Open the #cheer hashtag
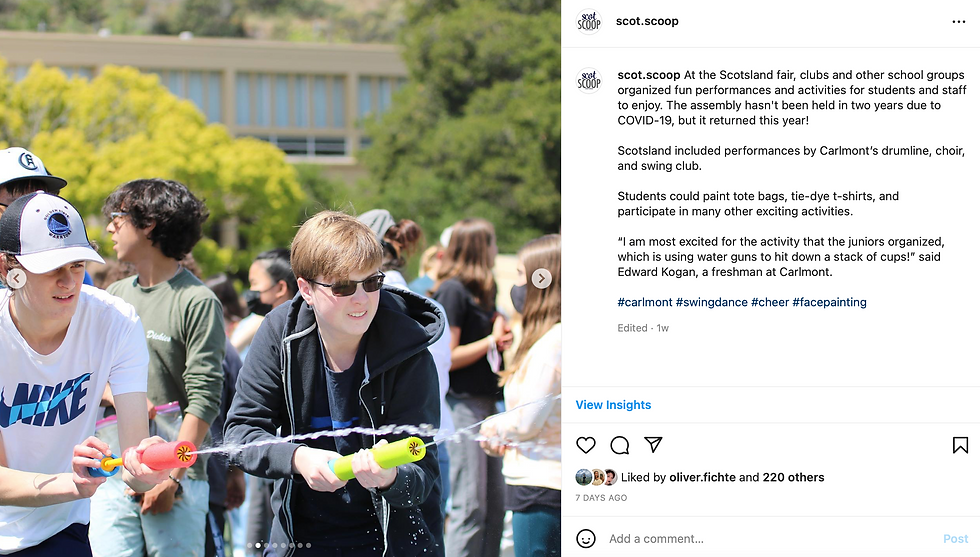 click(x=770, y=302)
